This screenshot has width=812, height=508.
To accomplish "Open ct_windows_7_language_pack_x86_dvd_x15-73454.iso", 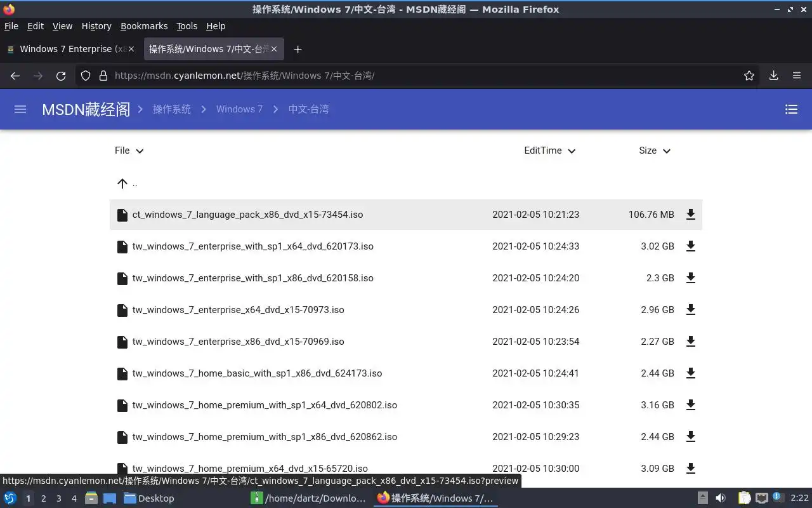I will click(248, 215).
